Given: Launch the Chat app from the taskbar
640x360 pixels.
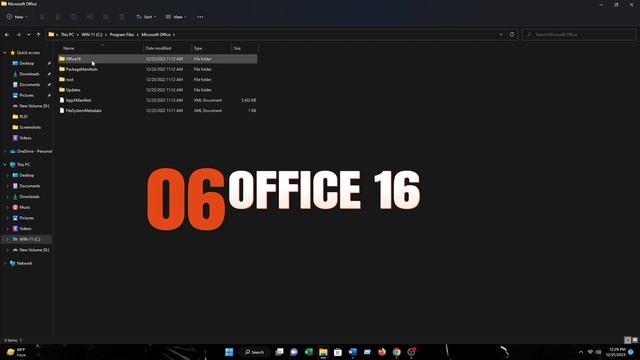Looking at the screenshot, I should tap(294, 352).
